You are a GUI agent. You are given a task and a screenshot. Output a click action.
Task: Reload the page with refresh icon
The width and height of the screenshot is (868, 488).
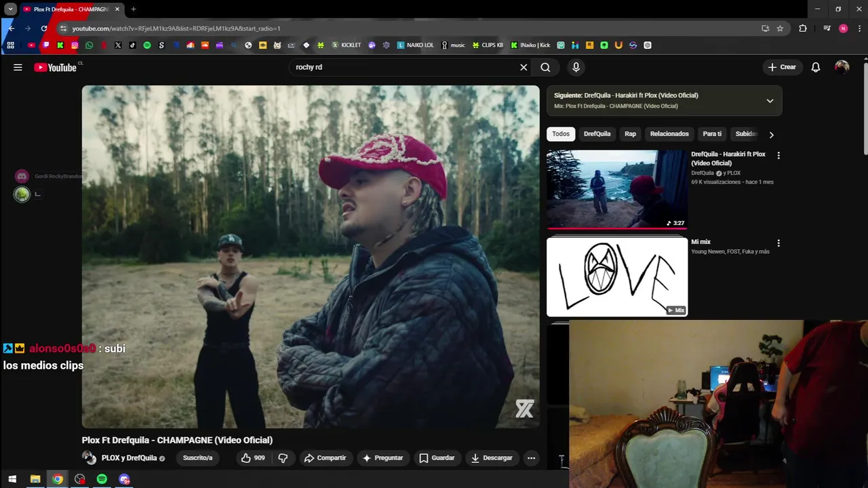[x=44, y=28]
